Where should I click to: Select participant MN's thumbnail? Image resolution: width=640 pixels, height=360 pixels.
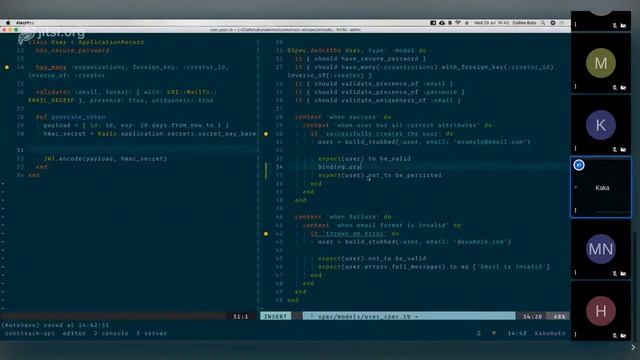point(601,249)
